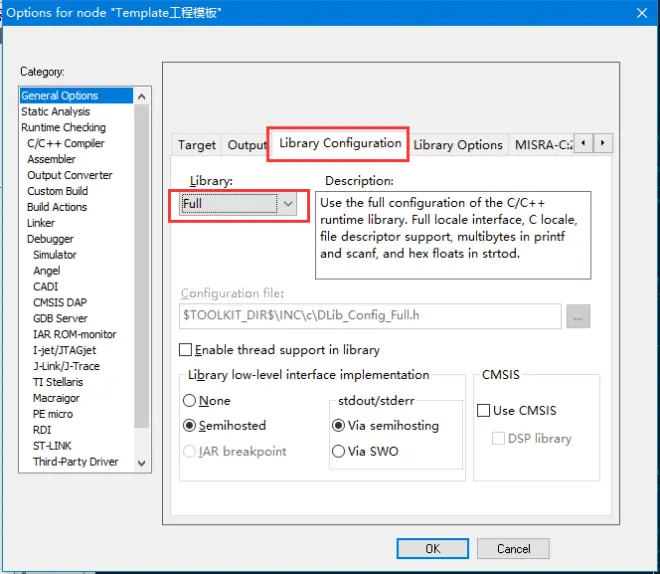
Task: Select the None low-level interface radio
Action: point(189,400)
